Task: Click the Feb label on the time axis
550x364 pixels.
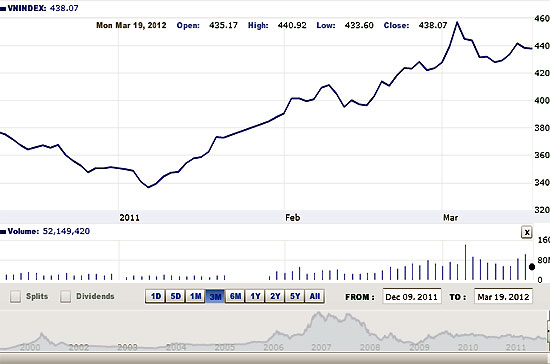Action: click(293, 218)
